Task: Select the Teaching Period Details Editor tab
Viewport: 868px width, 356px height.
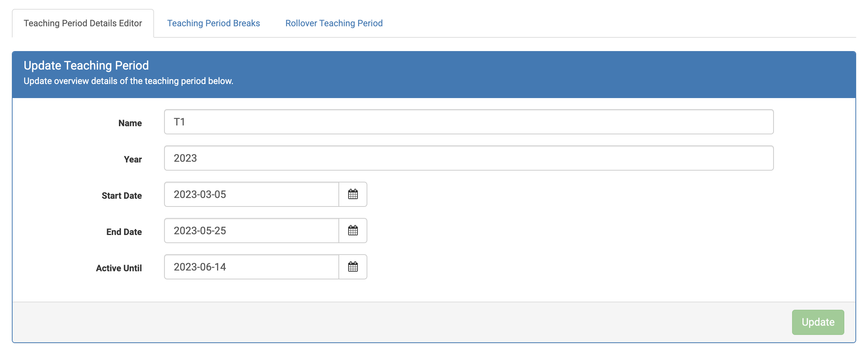Action: (x=83, y=23)
